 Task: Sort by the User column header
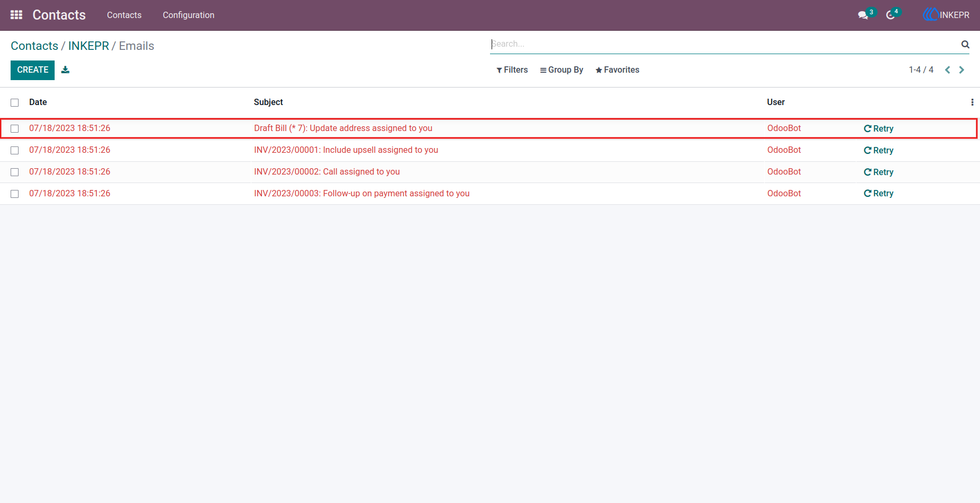tap(776, 102)
